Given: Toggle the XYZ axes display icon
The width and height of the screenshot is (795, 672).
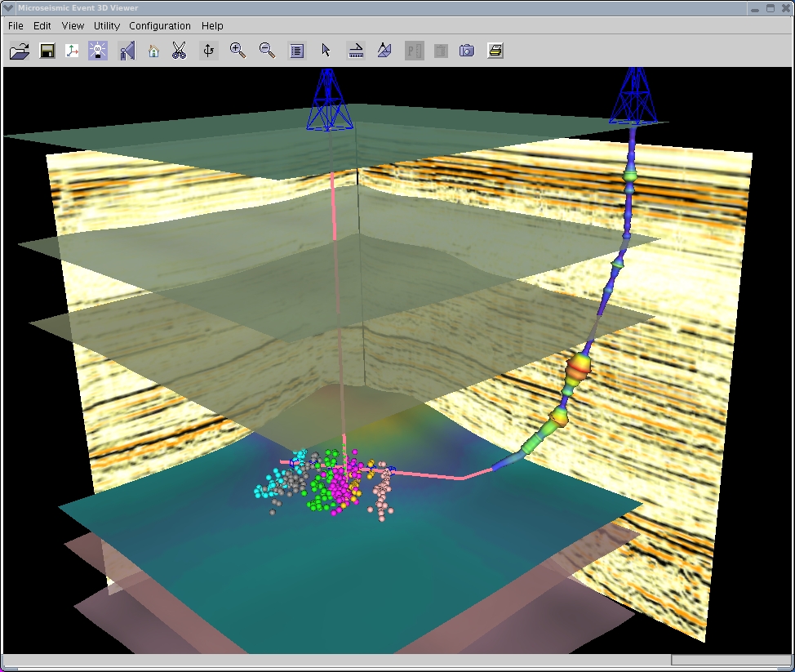Looking at the screenshot, I should pyautogui.click(x=73, y=51).
